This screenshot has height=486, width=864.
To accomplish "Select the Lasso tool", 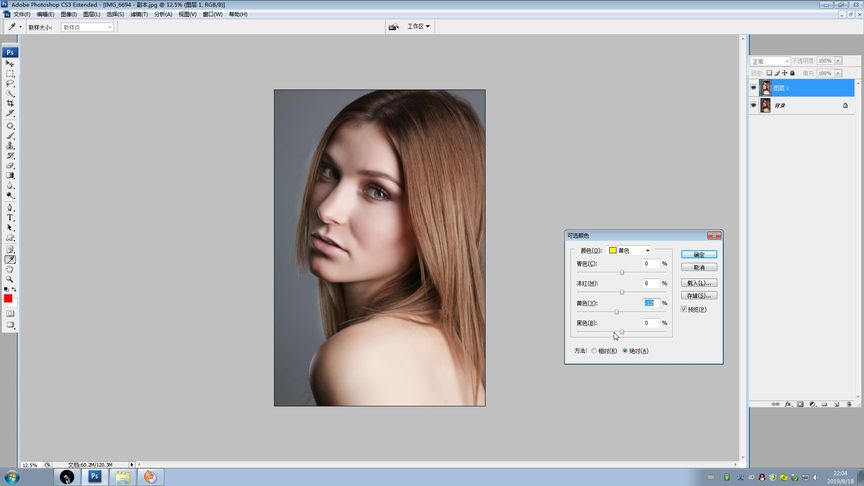I will pyautogui.click(x=10, y=83).
